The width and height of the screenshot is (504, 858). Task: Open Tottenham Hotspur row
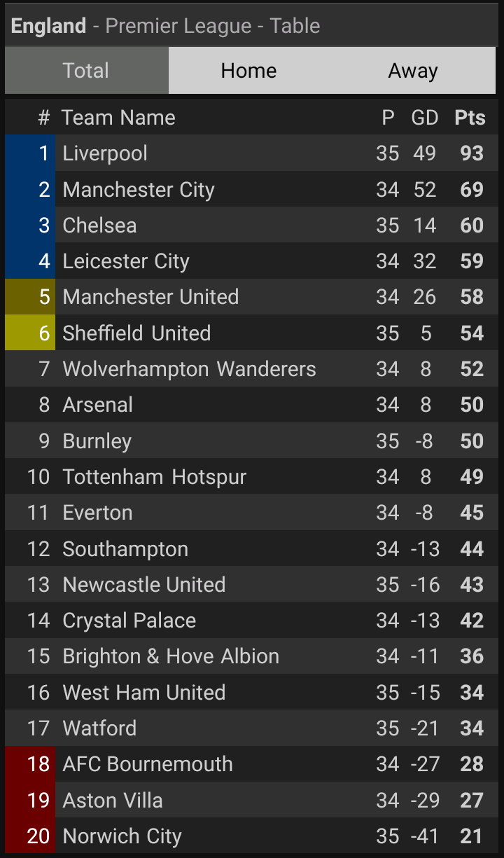coord(155,477)
